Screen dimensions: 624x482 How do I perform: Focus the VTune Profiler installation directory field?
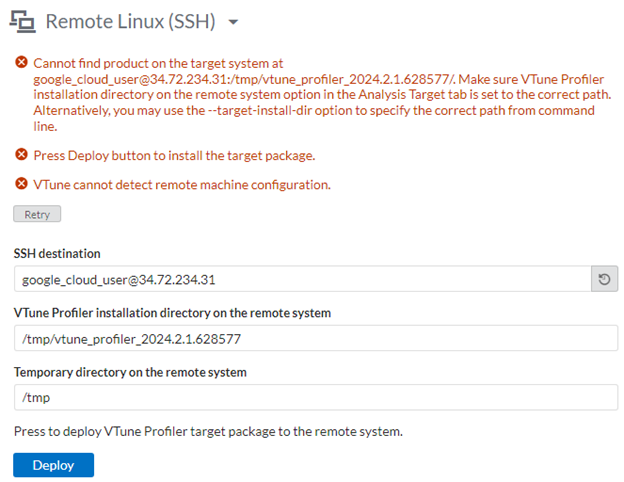[x=316, y=338]
